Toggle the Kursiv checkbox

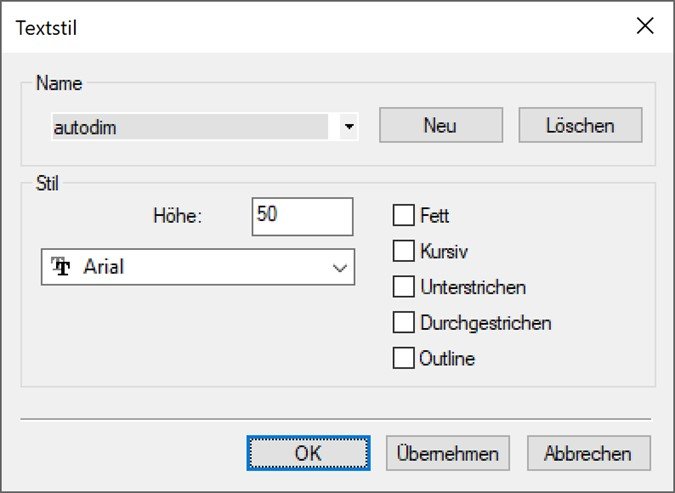tap(404, 251)
